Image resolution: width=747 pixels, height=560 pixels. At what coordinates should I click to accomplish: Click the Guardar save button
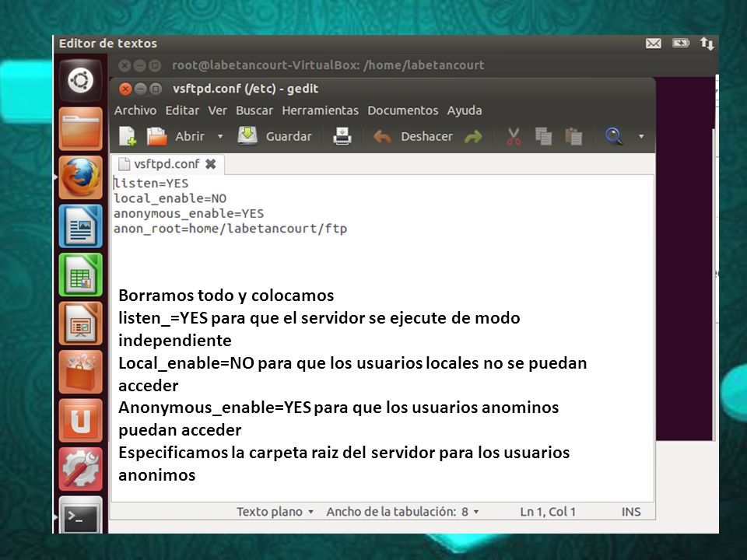(275, 136)
